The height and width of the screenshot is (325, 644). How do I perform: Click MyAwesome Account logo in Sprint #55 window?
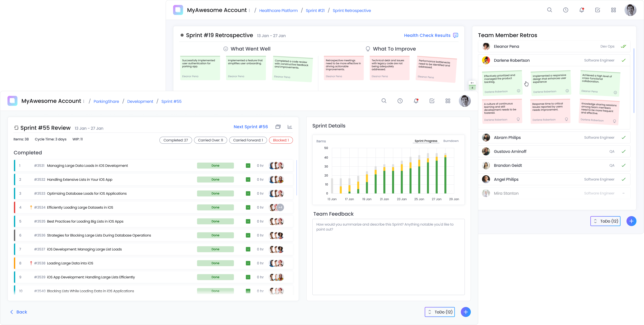click(x=12, y=101)
